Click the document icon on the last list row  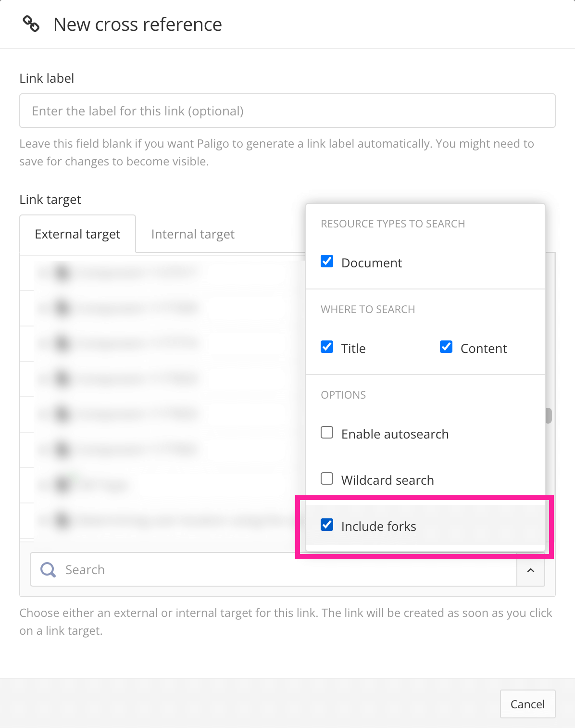[x=62, y=521]
